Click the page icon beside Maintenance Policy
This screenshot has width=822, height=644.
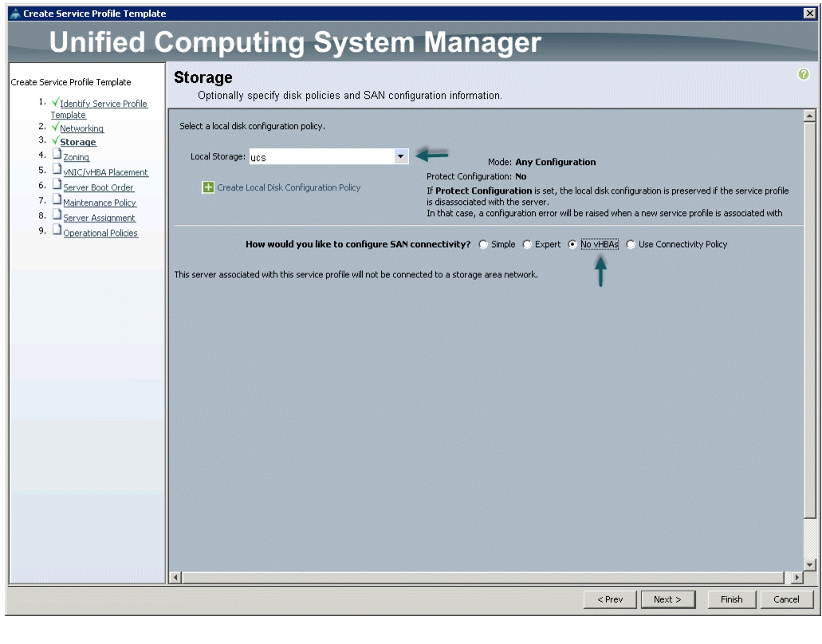tap(57, 199)
